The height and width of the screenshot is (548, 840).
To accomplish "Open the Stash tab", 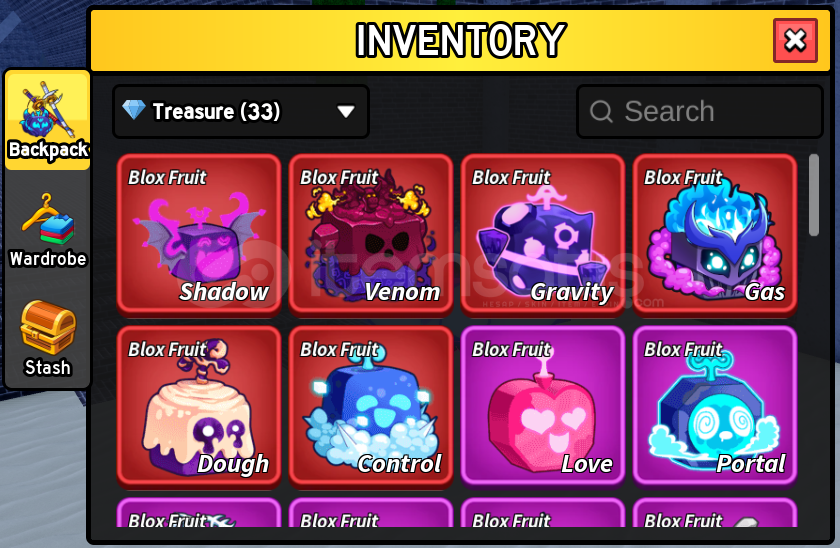I will 48,337.
